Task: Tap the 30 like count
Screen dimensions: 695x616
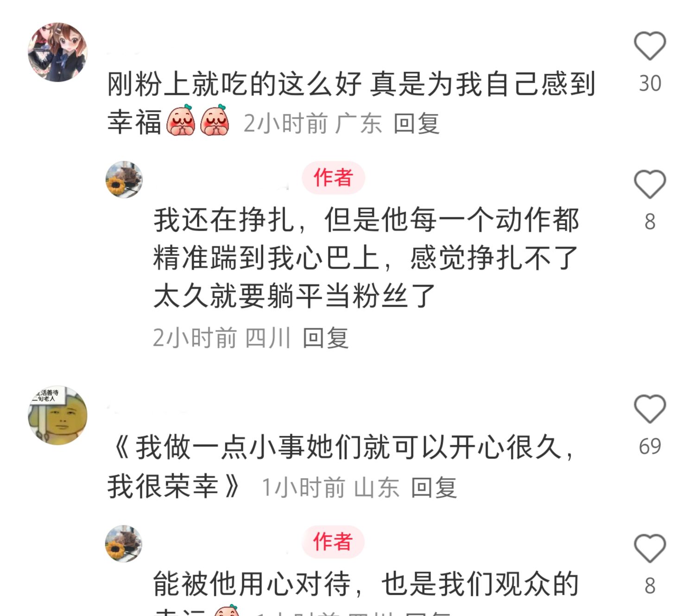Action: tap(650, 83)
